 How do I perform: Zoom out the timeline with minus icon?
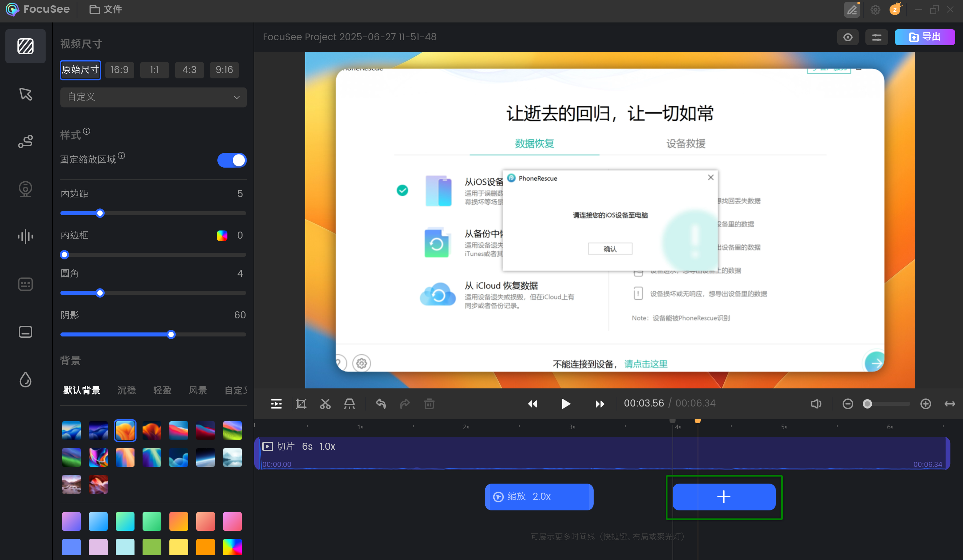pyautogui.click(x=848, y=403)
